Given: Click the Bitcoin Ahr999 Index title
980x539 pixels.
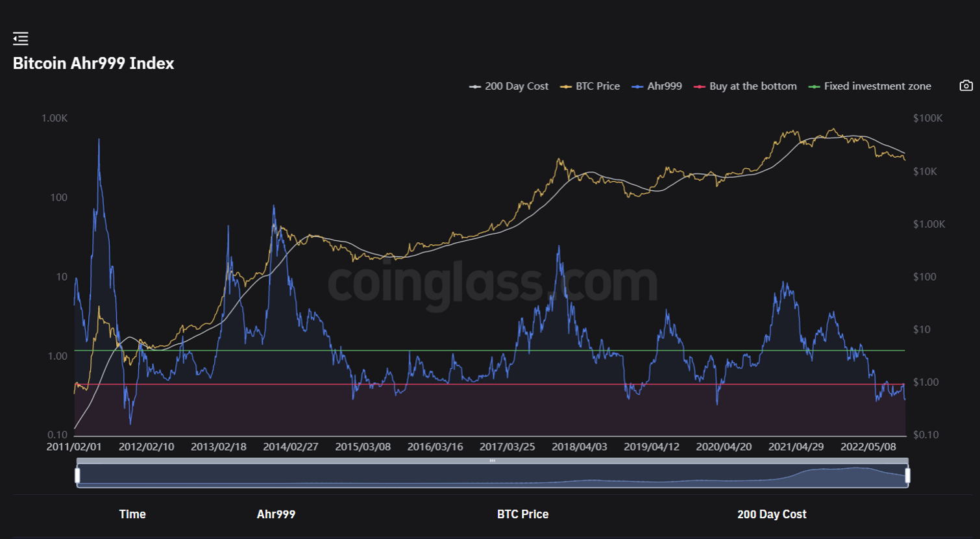Looking at the screenshot, I should tap(93, 63).
